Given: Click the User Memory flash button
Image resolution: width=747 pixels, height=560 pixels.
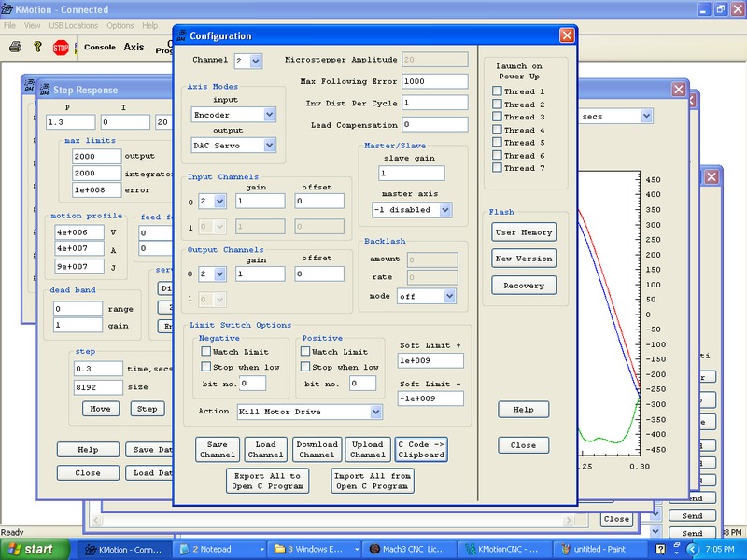Looking at the screenshot, I should click(x=524, y=232).
